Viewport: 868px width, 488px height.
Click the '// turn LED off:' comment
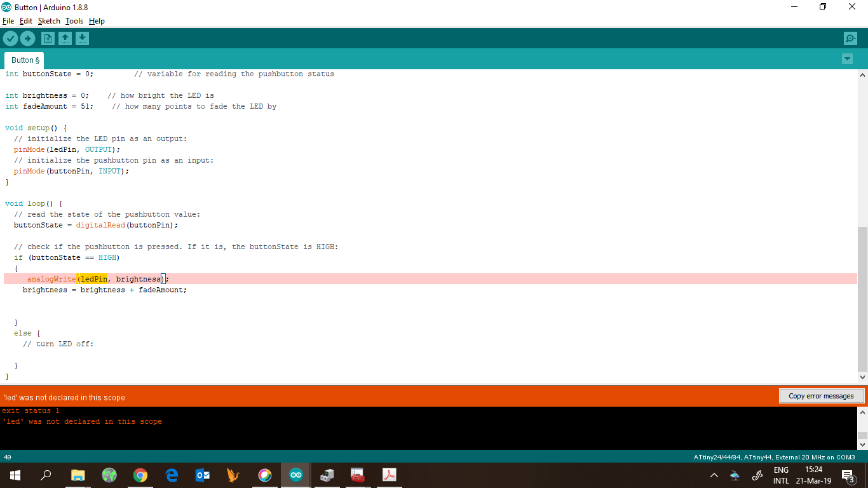pyautogui.click(x=58, y=344)
